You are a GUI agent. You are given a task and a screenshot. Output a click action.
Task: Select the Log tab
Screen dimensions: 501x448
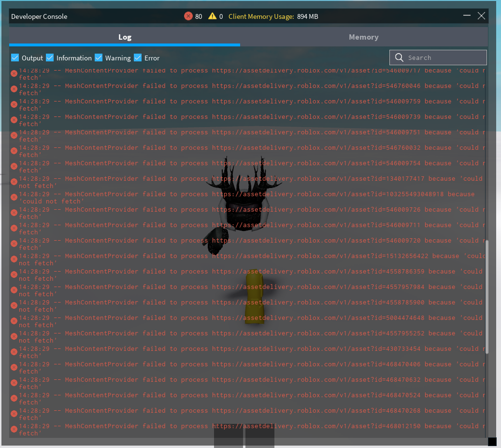click(125, 37)
